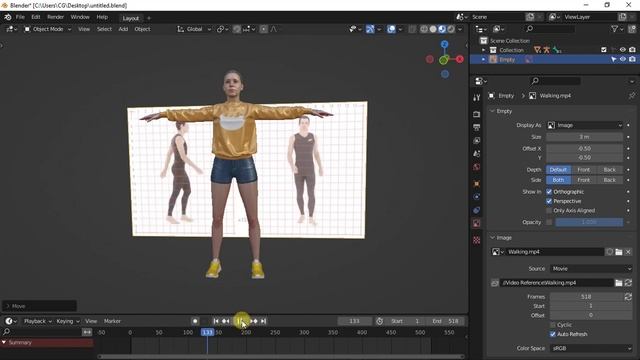Open the Tool properties tab in the properties sidebar
The width and height of the screenshot is (640, 360).
[476, 98]
